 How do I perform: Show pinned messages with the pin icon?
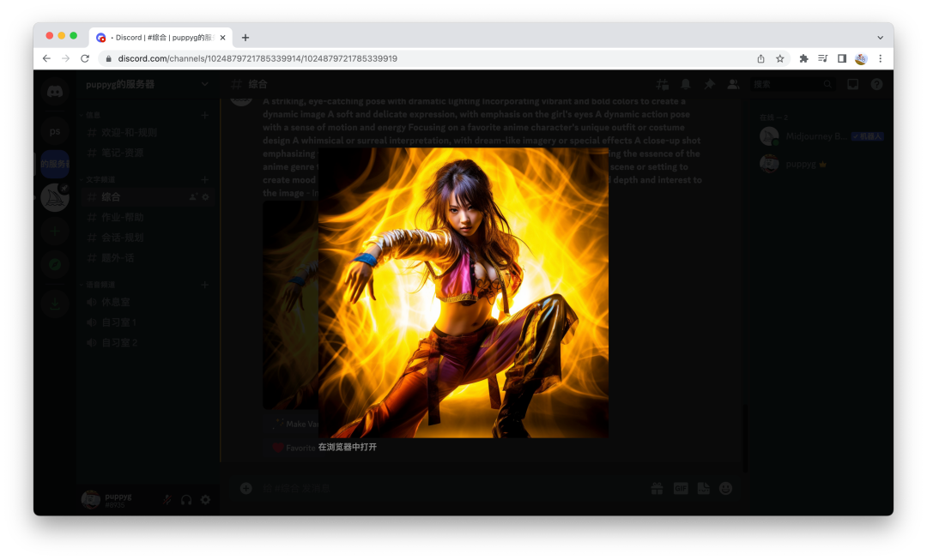coord(709,84)
